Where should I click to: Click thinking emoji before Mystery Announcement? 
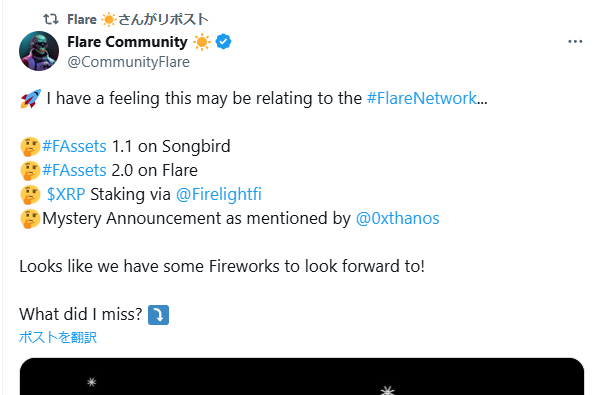point(30,219)
